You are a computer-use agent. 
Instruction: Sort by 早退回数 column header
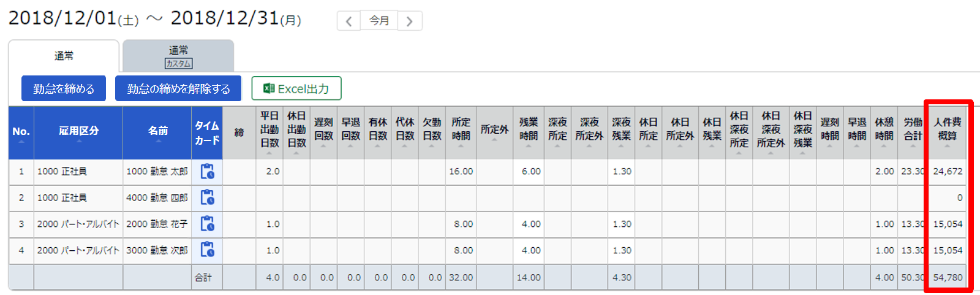(x=350, y=132)
